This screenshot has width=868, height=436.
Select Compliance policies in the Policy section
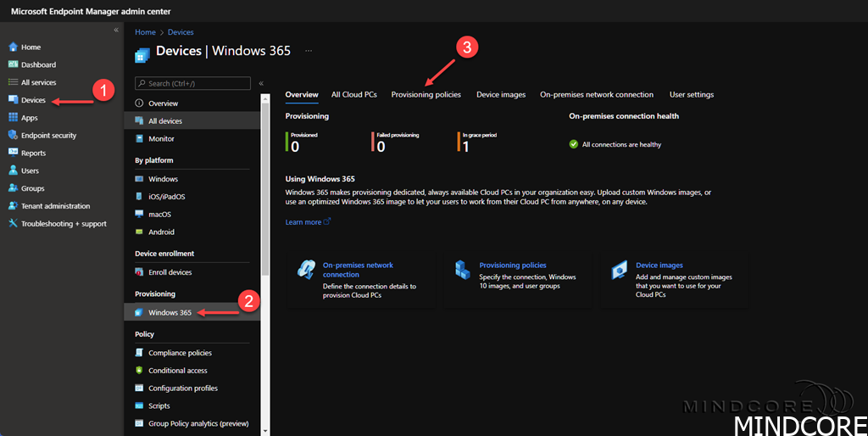[180, 353]
